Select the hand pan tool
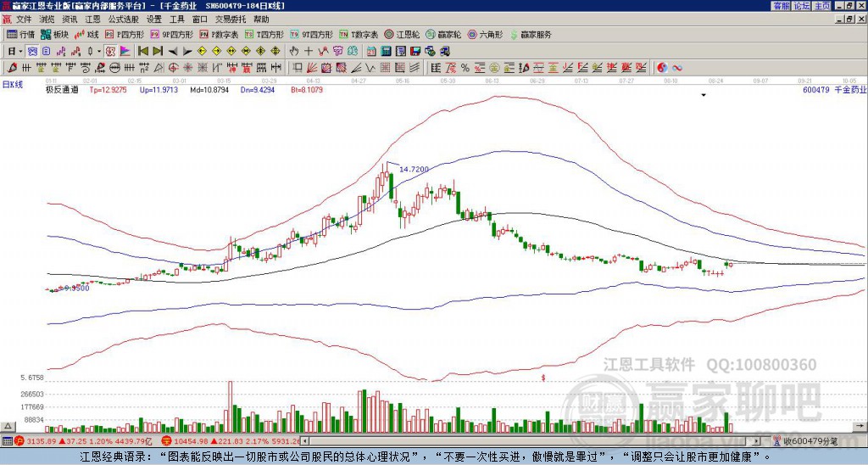Viewport: 868px width, 465px height. click(x=293, y=52)
